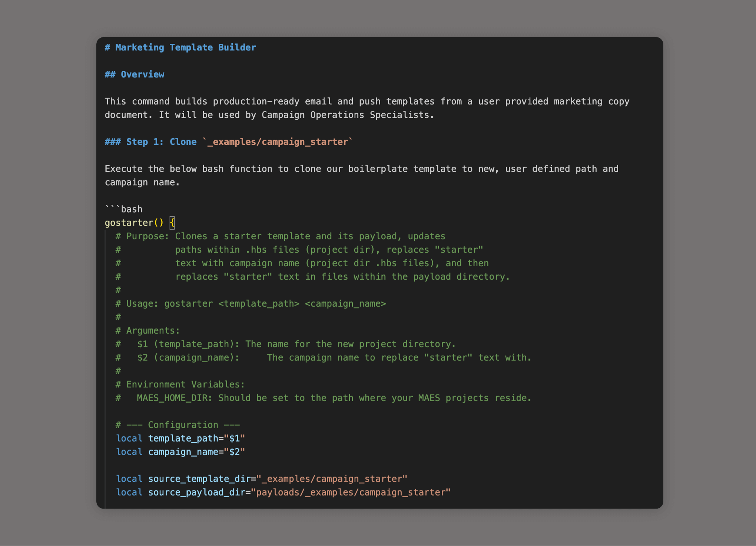756x546 pixels.
Task: Click the 'campaign_name="$2"' variable declaration
Action: tap(196, 452)
